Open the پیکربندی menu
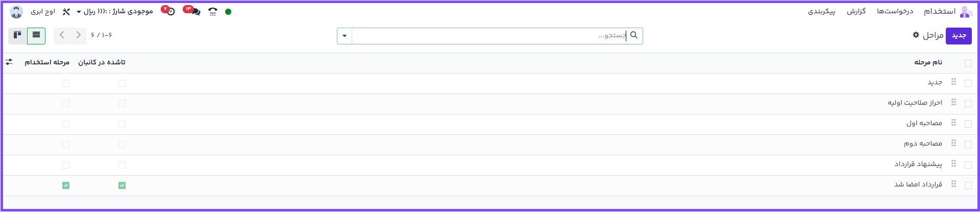Screen dimensions: 980x212 click(821, 11)
